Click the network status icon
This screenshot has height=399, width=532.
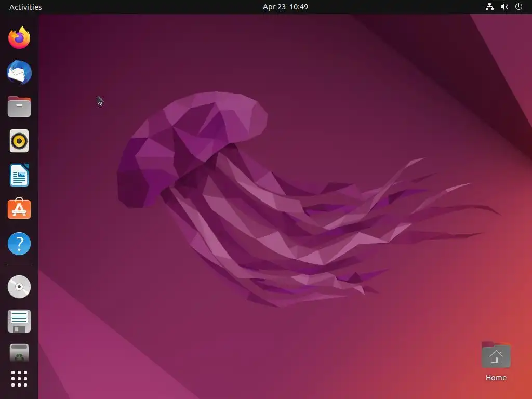489,7
